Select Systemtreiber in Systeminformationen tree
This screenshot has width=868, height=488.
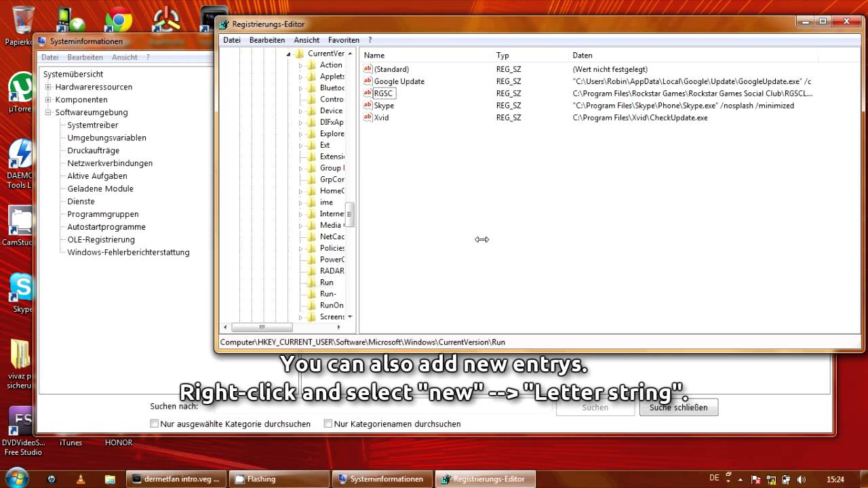click(93, 125)
